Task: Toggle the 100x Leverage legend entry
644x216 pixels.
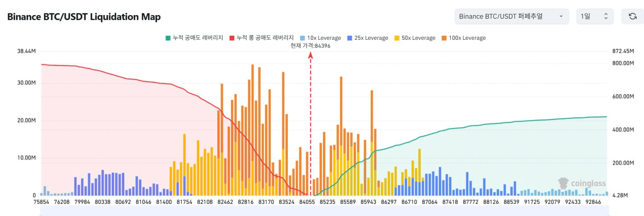Action: pyautogui.click(x=463, y=38)
